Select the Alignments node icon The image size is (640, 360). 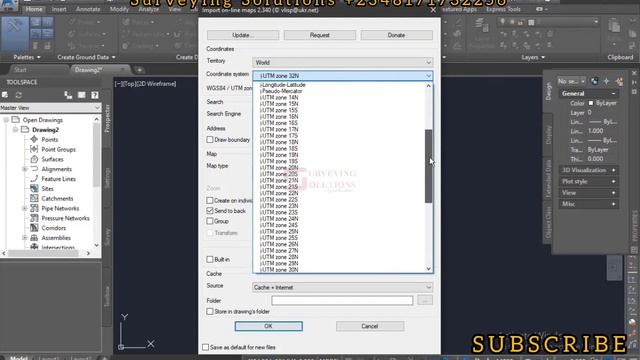pyautogui.click(x=34, y=169)
